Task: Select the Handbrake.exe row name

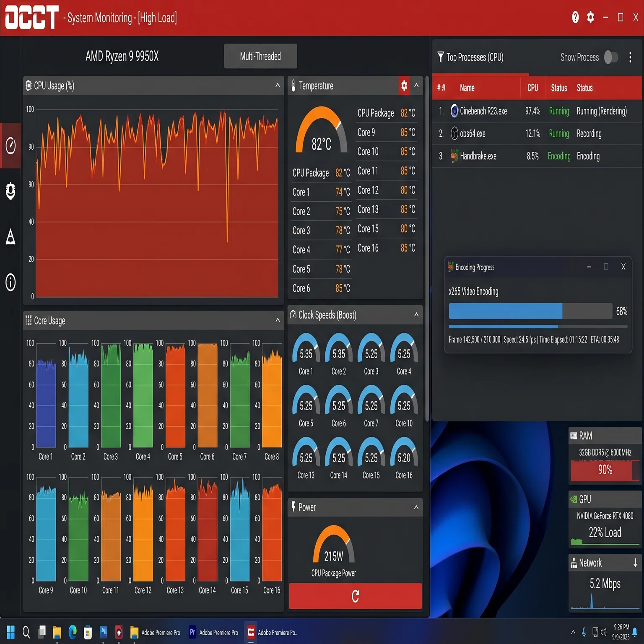Action: (478, 156)
